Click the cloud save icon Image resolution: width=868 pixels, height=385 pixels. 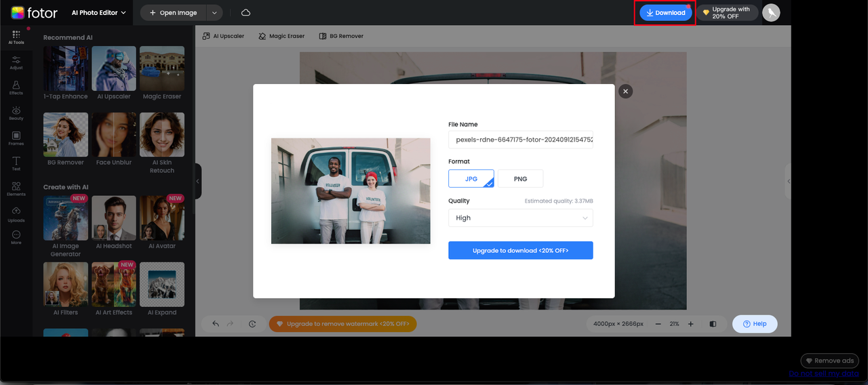245,13
